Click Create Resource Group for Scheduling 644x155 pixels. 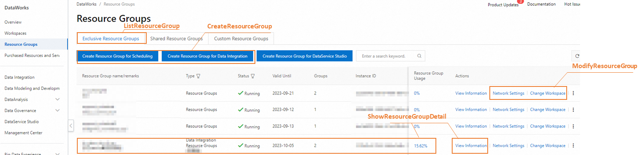point(117,56)
